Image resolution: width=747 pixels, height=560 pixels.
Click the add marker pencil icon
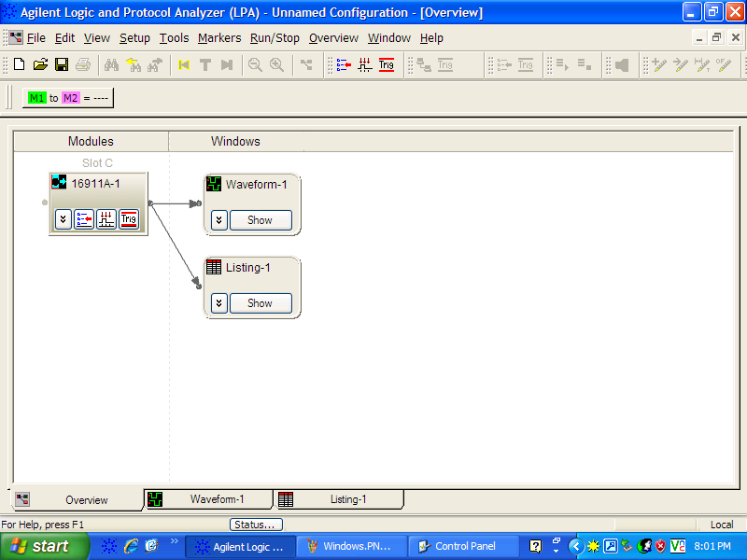point(659,64)
